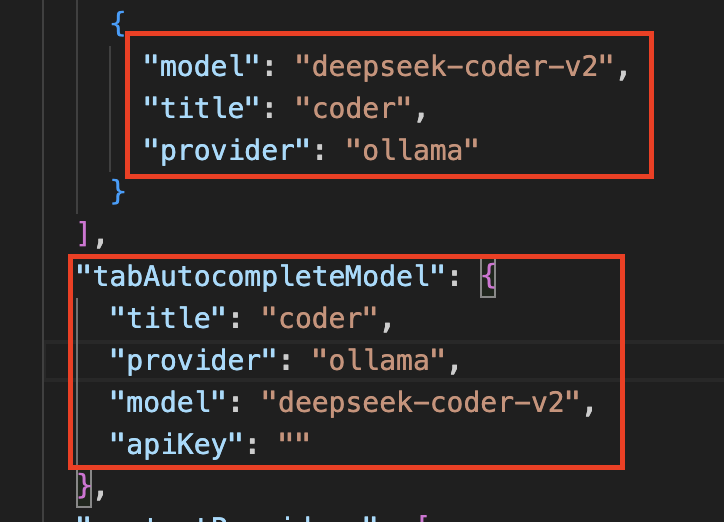
Task: Click the blue closing brace of the upper block
Action: [119, 189]
